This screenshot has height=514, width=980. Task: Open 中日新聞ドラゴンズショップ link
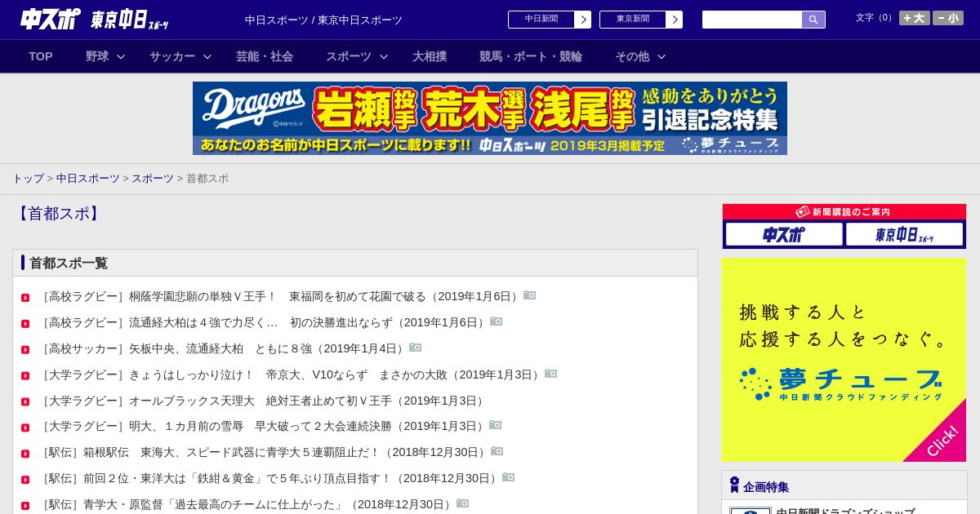[x=845, y=512]
